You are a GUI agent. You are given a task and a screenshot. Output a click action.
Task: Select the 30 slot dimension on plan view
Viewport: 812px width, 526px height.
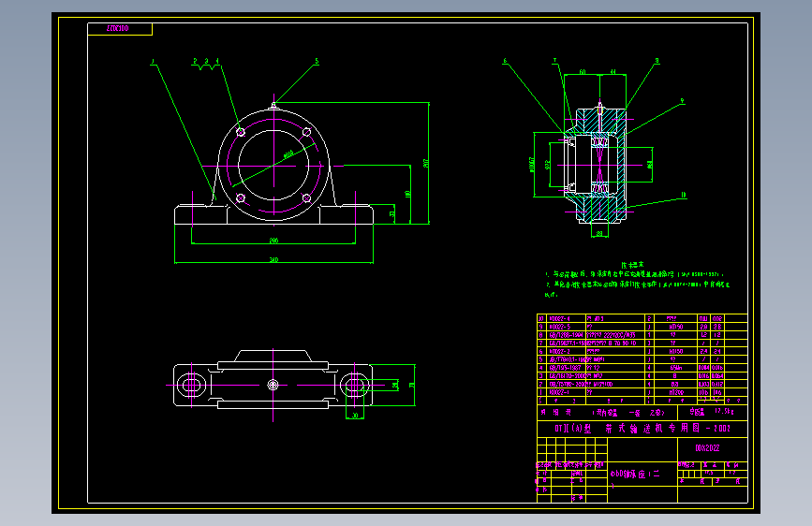(x=355, y=416)
